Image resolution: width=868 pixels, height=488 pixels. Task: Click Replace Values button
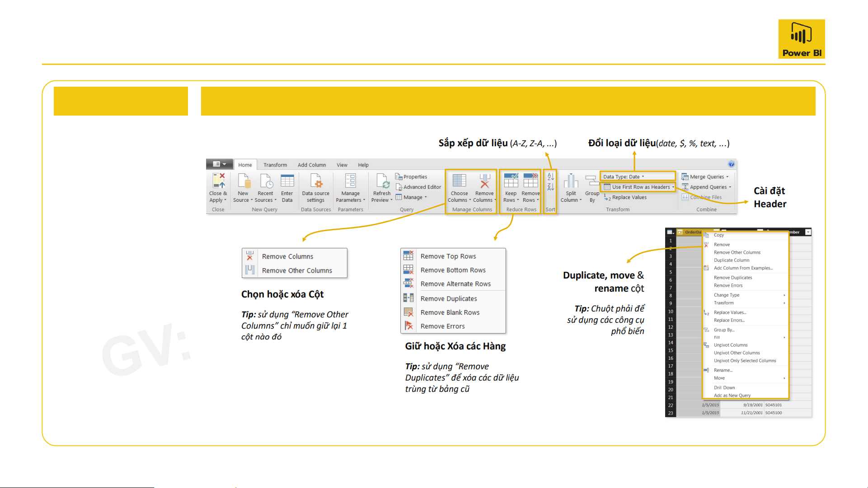pos(629,198)
